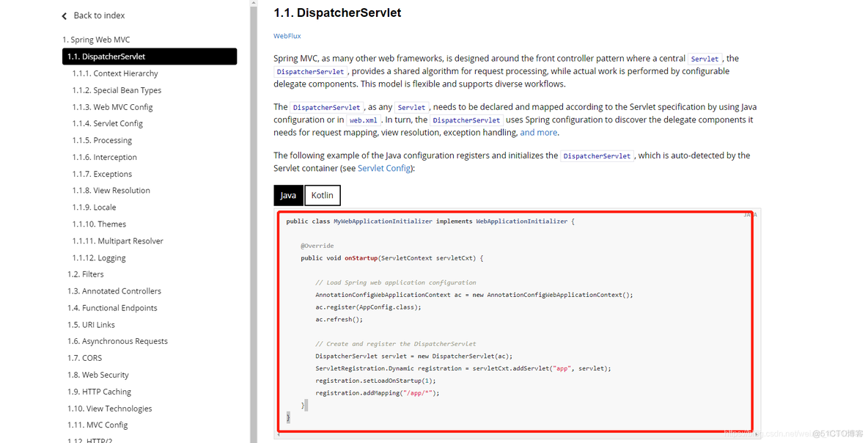Open 1.1.10. Themes section
Viewport: 868px width, 443px height.
[99, 224]
